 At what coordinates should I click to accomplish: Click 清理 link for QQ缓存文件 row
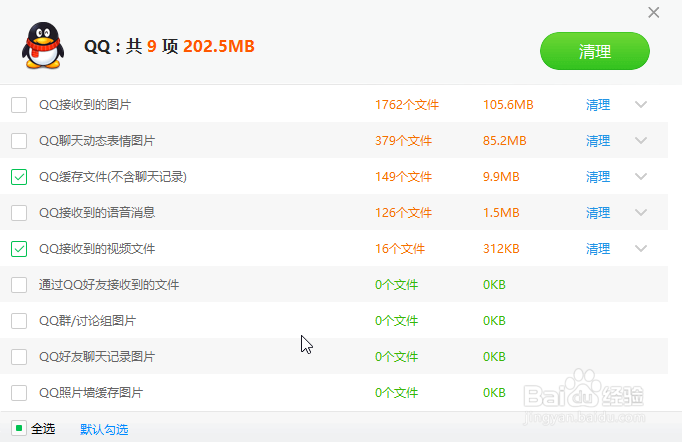pyautogui.click(x=598, y=177)
